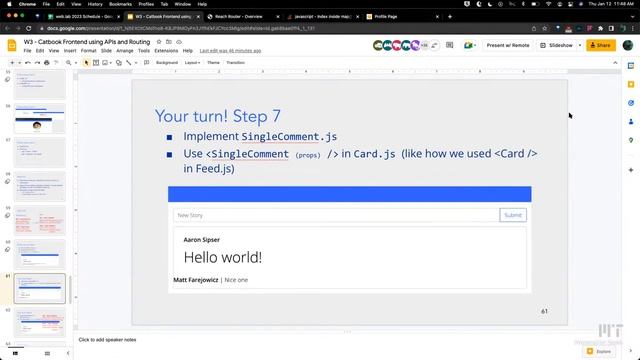Open insert image dropdown arrow
Viewport: 640px width, 360px height.
coord(111,63)
